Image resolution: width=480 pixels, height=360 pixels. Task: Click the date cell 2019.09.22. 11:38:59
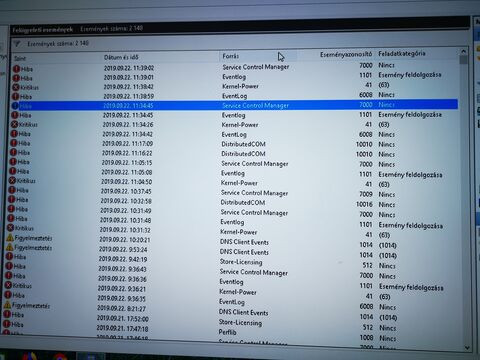tap(129, 96)
